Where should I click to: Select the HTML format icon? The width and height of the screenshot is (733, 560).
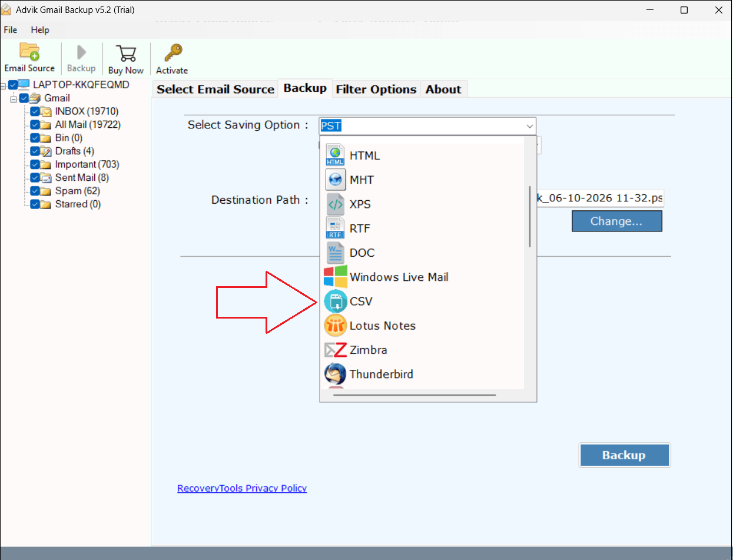[336, 155]
